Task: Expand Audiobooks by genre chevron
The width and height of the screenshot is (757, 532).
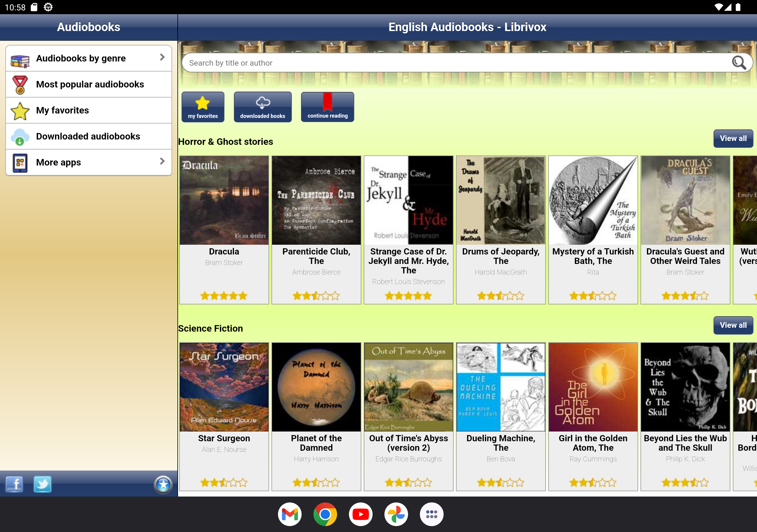Action: pos(162,57)
